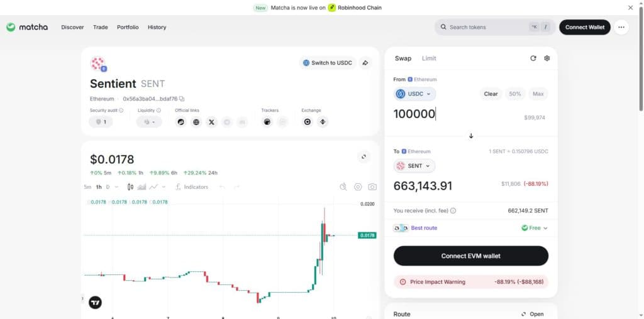The image size is (644, 319).
Task: Show Security audit info tooltip
Action: coord(121,111)
